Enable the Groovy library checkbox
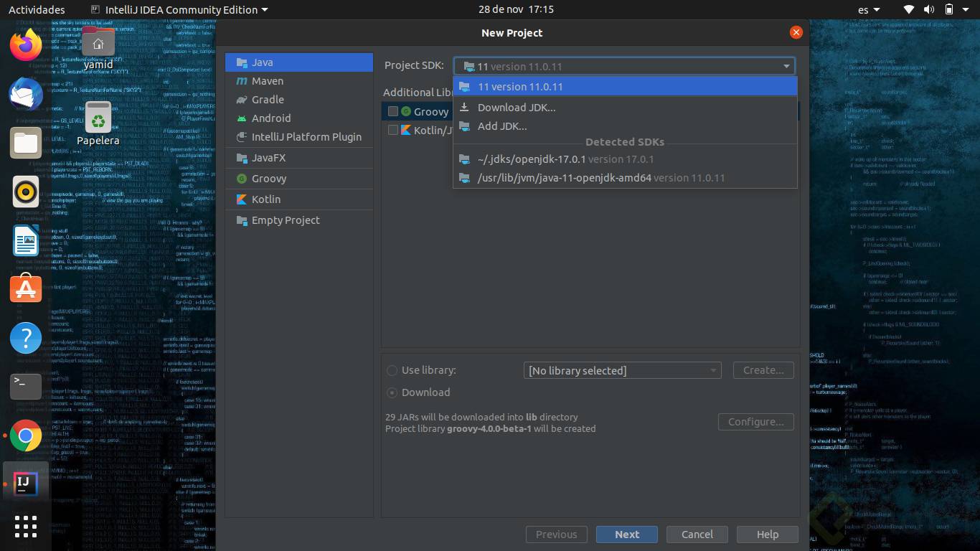Image resolution: width=980 pixels, height=551 pixels. (393, 111)
